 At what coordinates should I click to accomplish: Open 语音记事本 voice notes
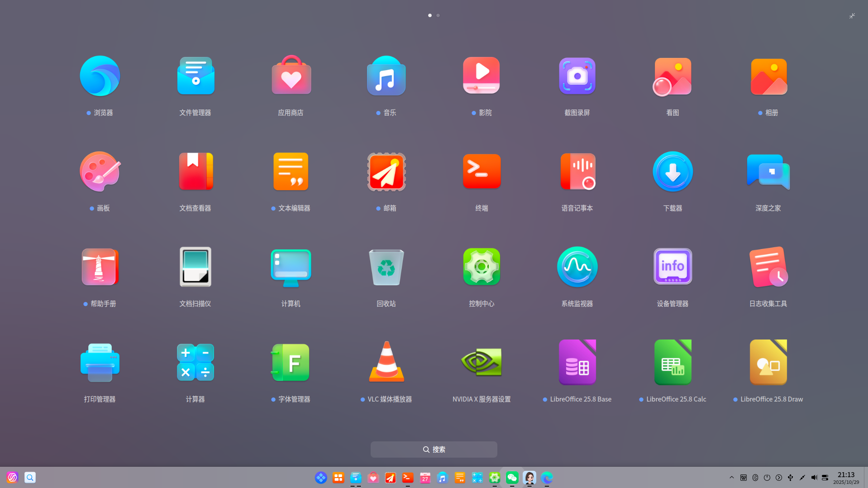[578, 172]
